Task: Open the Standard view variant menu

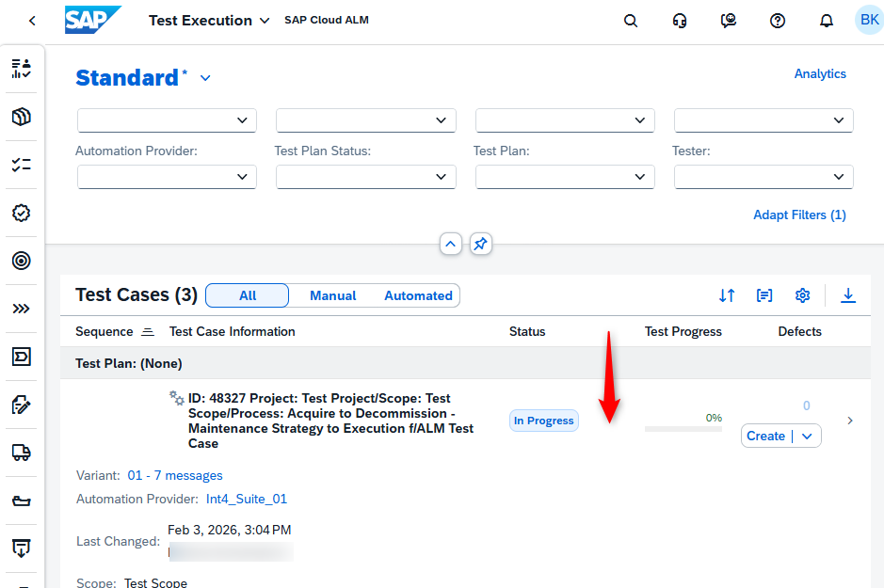Action: (205, 78)
